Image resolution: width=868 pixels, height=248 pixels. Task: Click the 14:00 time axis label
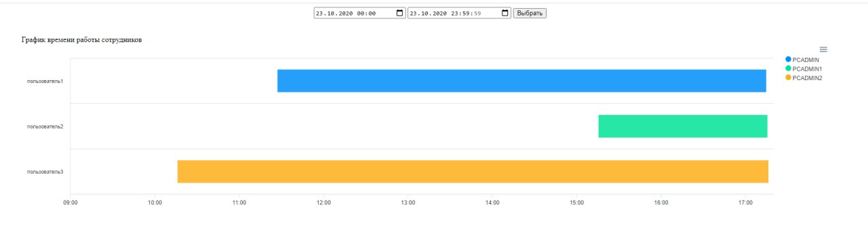(492, 202)
